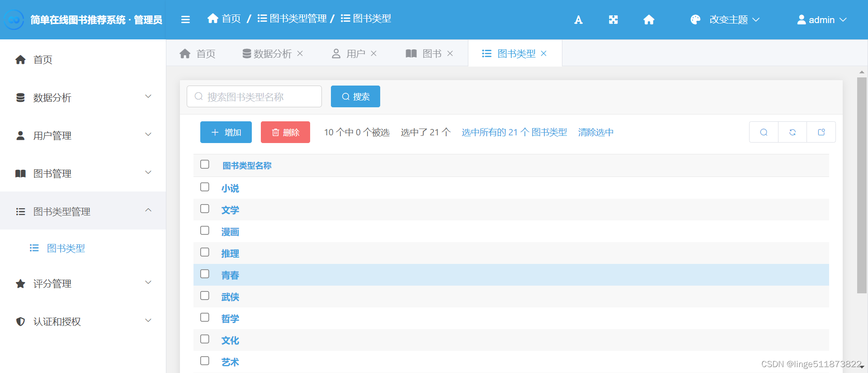868x373 pixels.
Task: Toggle the select-all header checkbox
Action: (205, 164)
